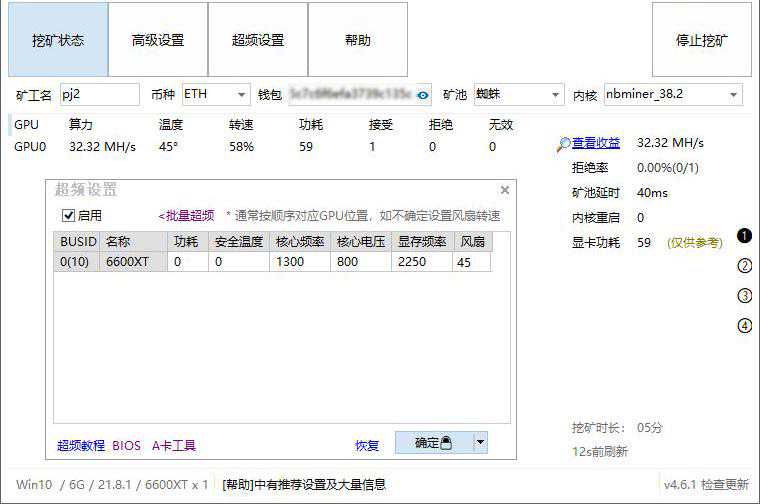Image resolution: width=760 pixels, height=504 pixels.
Task: Click the 批量超频 link
Action: pyautogui.click(x=186, y=215)
